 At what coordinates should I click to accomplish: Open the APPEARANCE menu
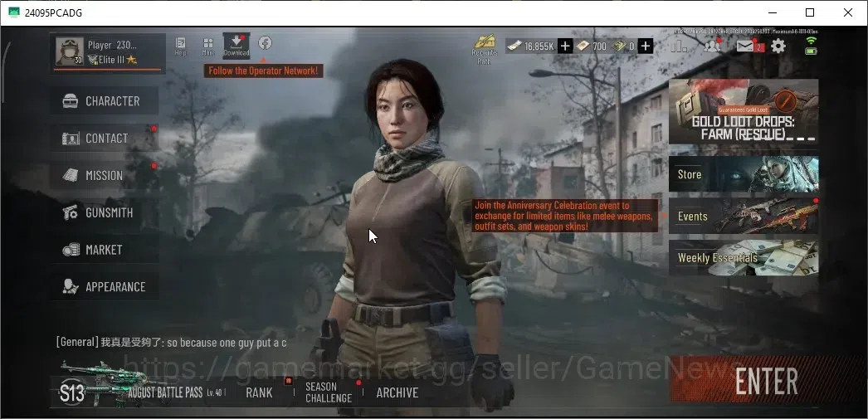pyautogui.click(x=104, y=287)
